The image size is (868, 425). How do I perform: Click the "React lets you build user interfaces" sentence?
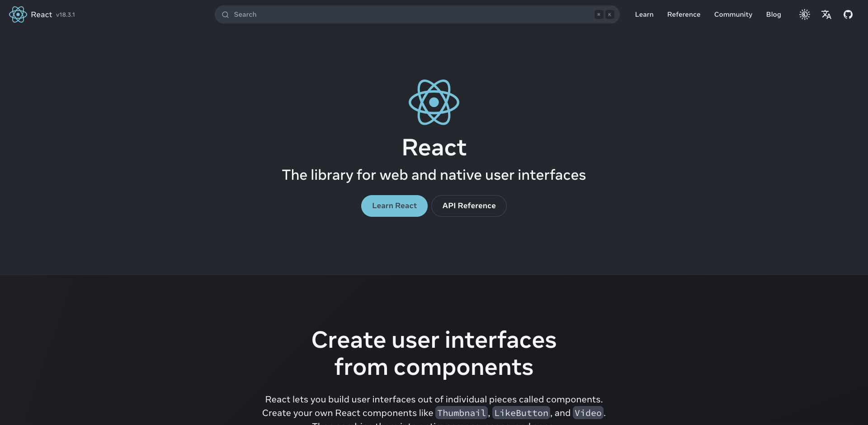tap(434, 399)
